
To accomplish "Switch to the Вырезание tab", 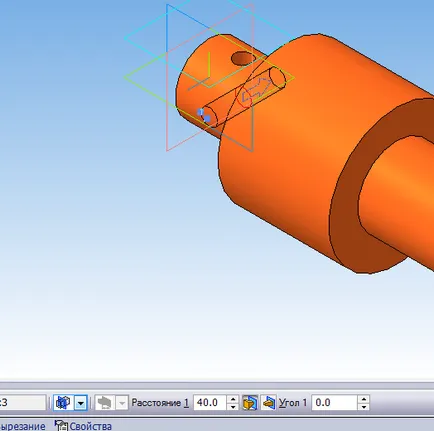I will (22, 426).
